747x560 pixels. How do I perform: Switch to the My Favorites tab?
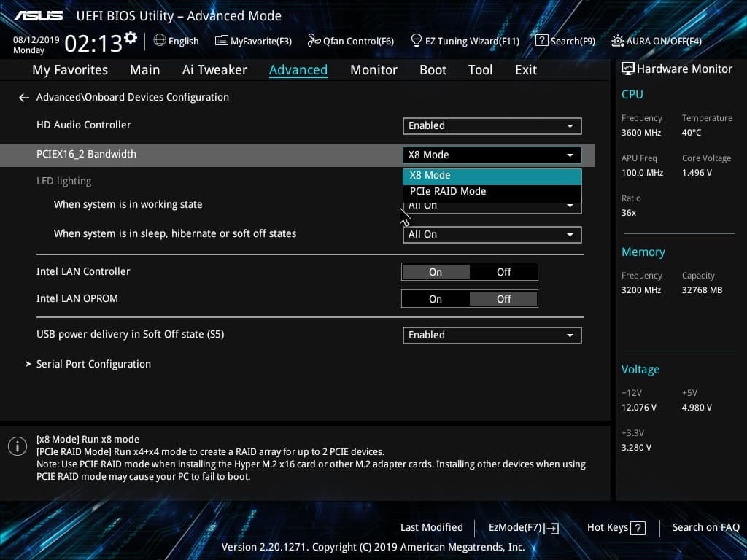point(70,70)
